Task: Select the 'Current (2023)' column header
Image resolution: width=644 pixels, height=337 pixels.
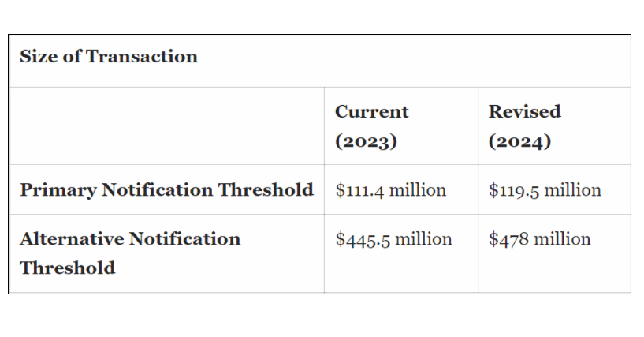Action: 372,126
